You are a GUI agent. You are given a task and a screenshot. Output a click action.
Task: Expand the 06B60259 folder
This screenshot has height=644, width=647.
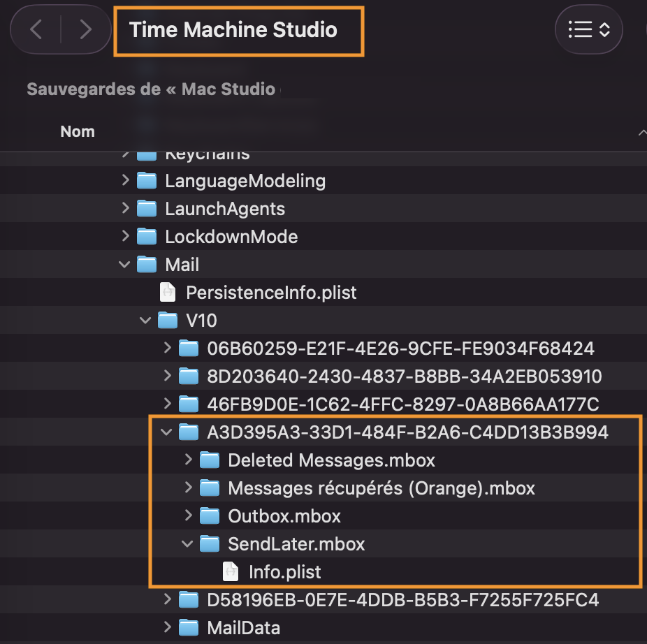(167, 349)
